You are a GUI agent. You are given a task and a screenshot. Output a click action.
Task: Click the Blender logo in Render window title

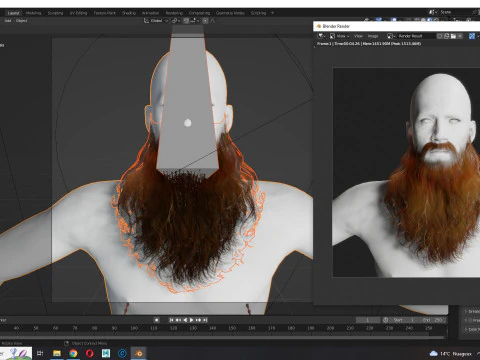[319, 26]
